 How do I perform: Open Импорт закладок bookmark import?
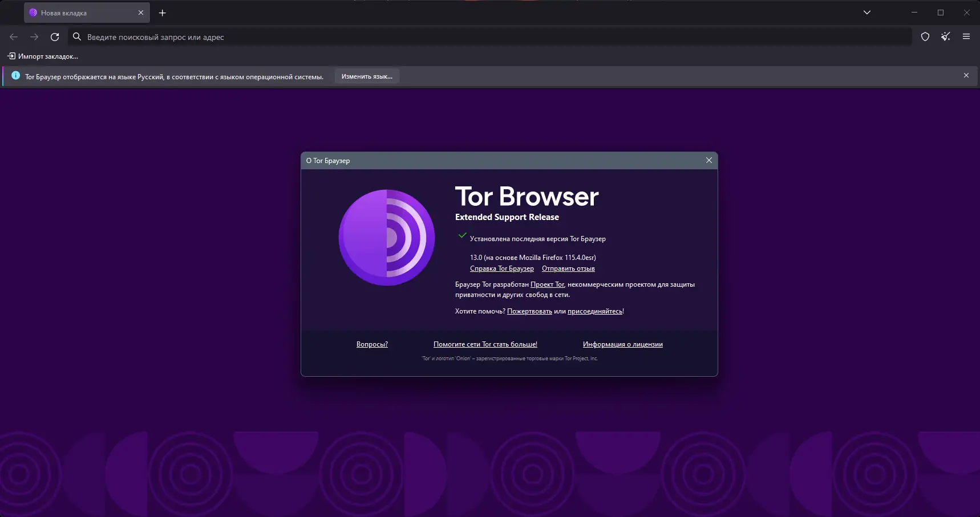coord(43,56)
